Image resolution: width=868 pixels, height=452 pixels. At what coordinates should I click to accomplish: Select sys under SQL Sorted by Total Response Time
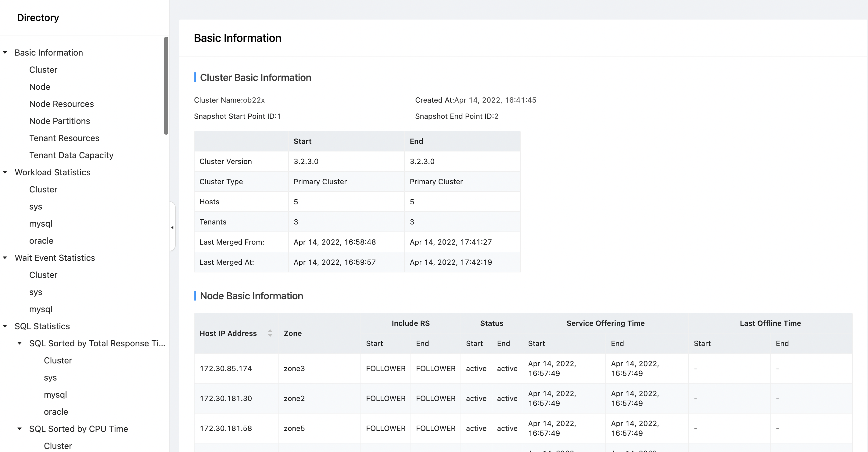[x=51, y=377]
